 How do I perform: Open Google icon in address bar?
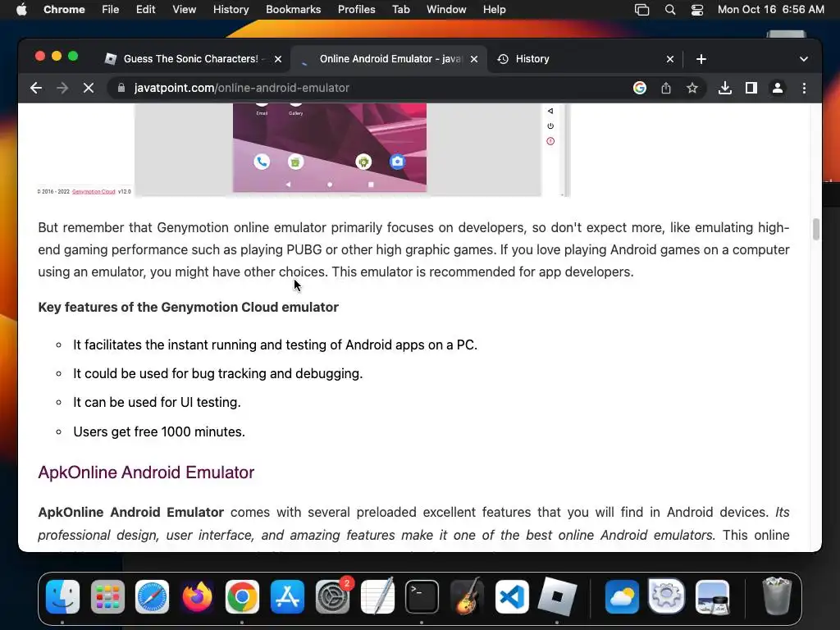(x=640, y=88)
